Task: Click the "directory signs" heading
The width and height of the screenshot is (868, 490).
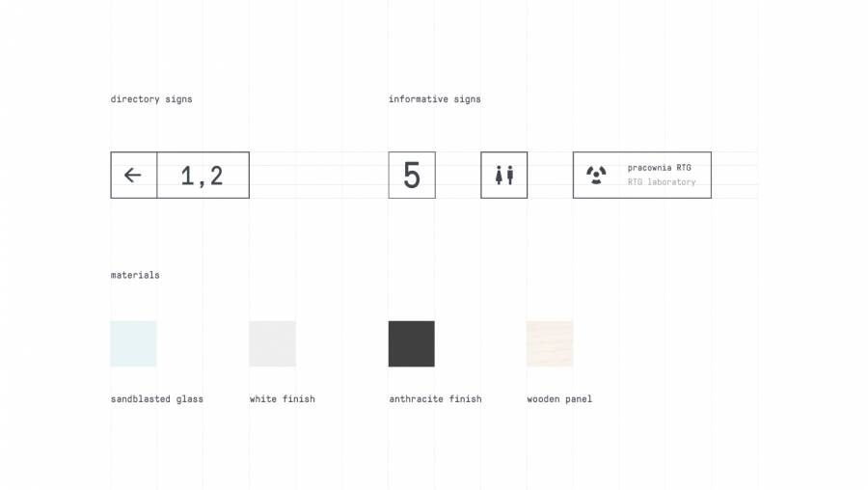Action: (151, 99)
